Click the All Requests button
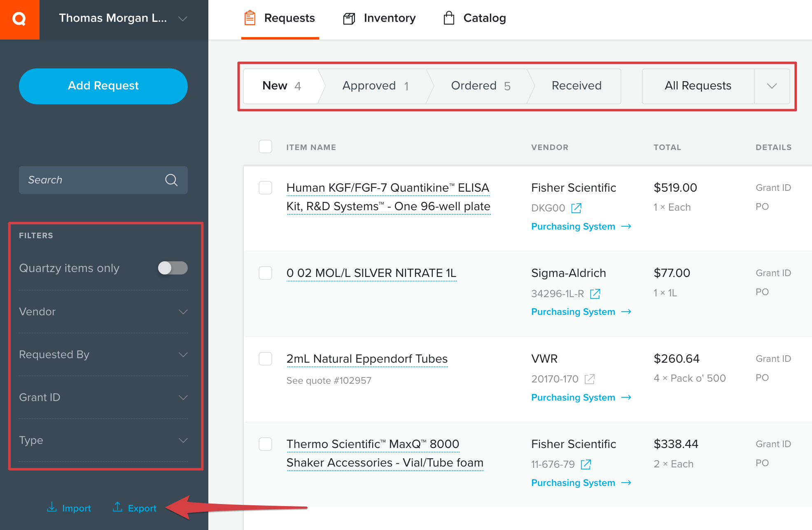The height and width of the screenshot is (530, 812). coord(698,86)
